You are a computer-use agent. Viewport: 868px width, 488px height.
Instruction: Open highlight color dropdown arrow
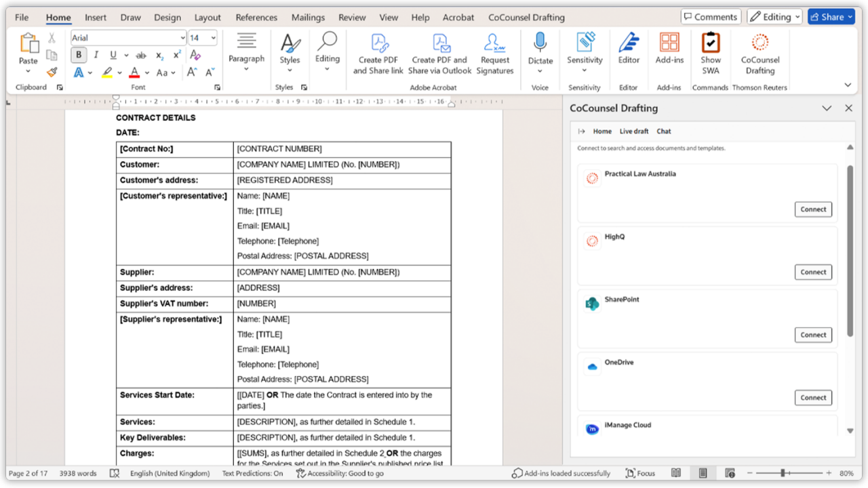click(x=120, y=73)
